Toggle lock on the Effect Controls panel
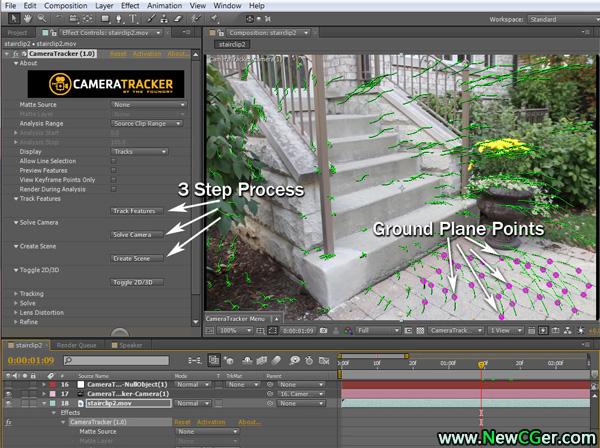This screenshot has height=448, width=600. coord(54,33)
